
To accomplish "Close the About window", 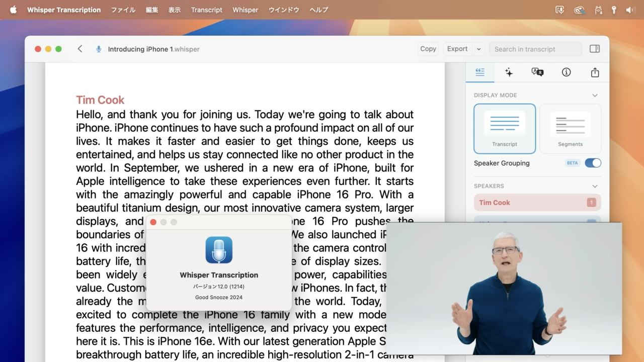I will click(x=153, y=222).
